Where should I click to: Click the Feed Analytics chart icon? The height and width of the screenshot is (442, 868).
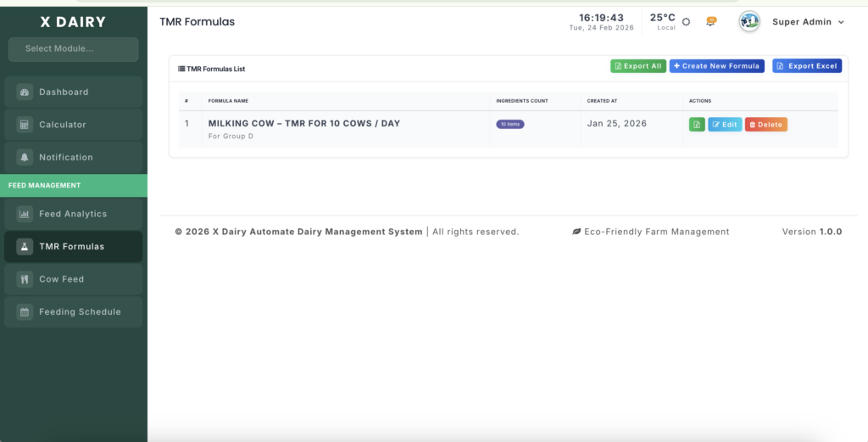tap(24, 215)
